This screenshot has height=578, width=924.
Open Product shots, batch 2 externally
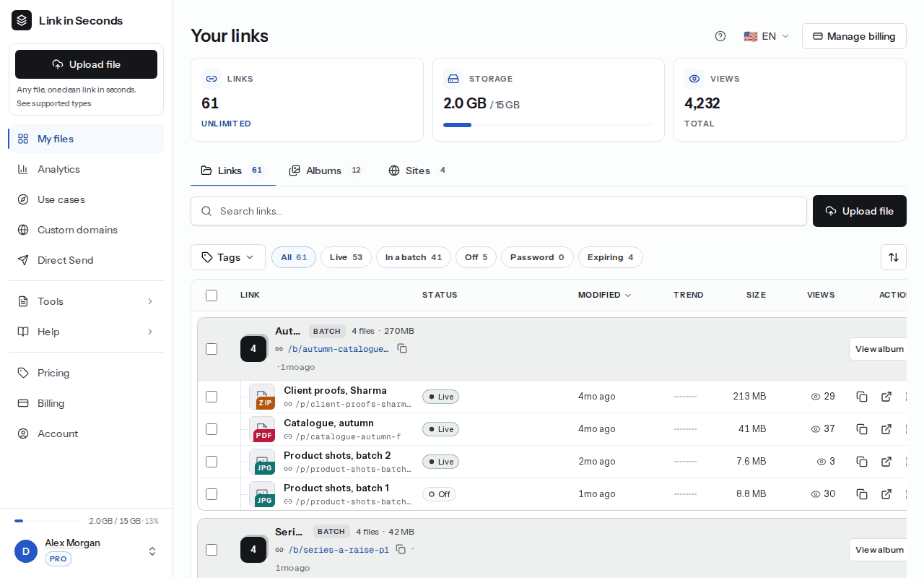pos(886,462)
